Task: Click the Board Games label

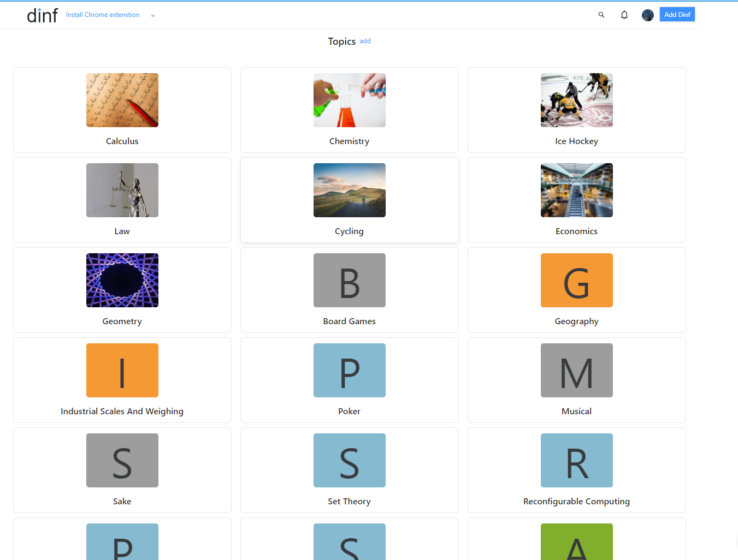Action: [350, 321]
